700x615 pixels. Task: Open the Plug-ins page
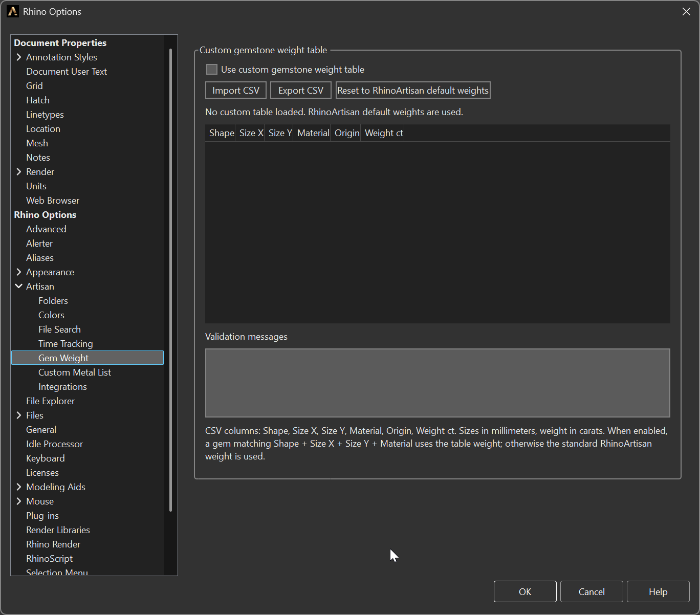click(42, 515)
